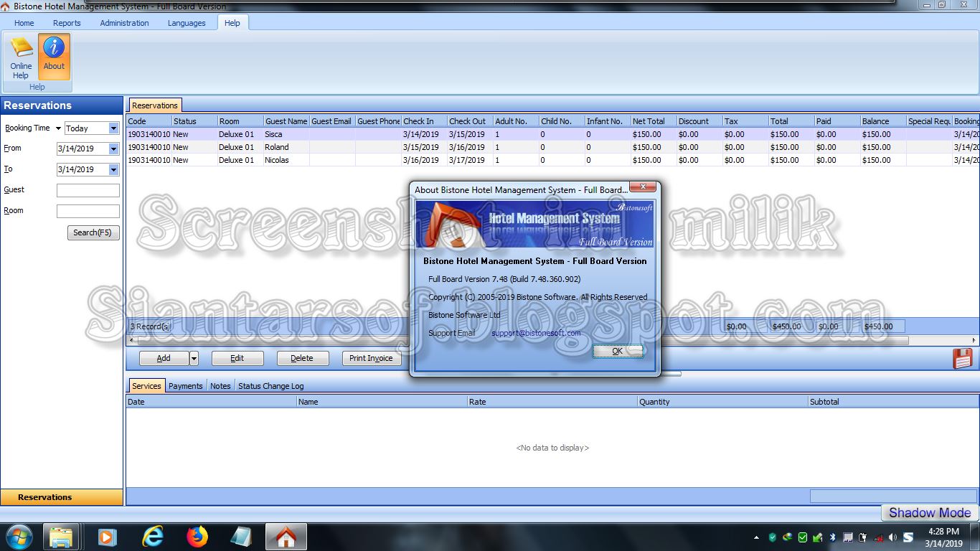980x551 pixels.
Task: Open the Status Change Log tab
Action: click(x=271, y=386)
